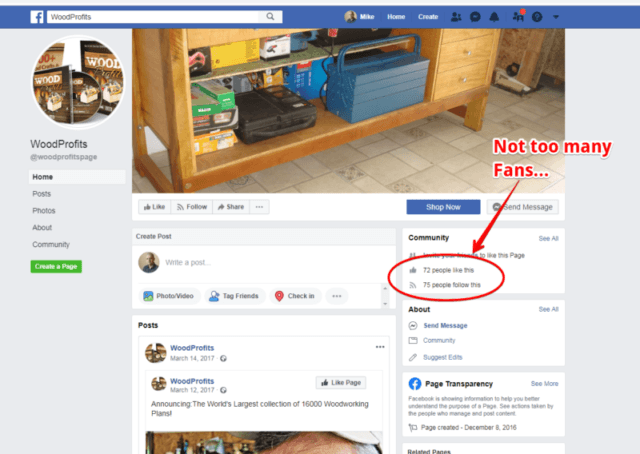Click Suggest Edits link
Image resolution: width=640 pixels, height=454 pixels.
pyautogui.click(x=442, y=357)
